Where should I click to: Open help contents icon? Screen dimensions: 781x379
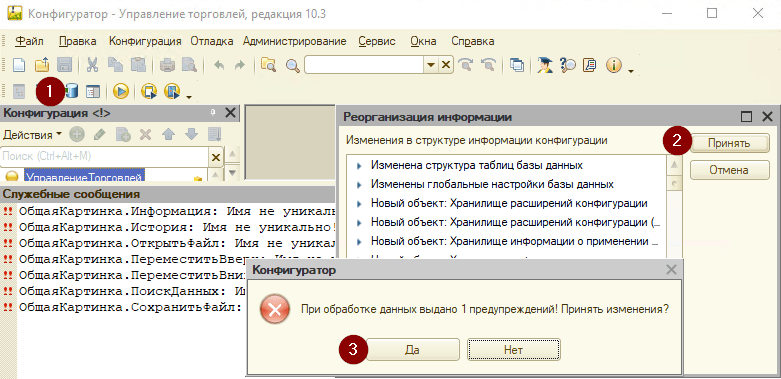(x=590, y=65)
